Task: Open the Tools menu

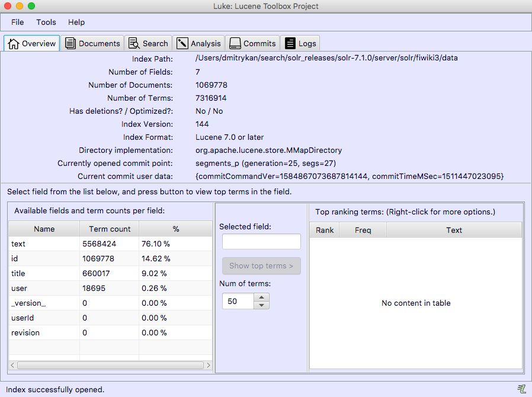Action: [46, 23]
